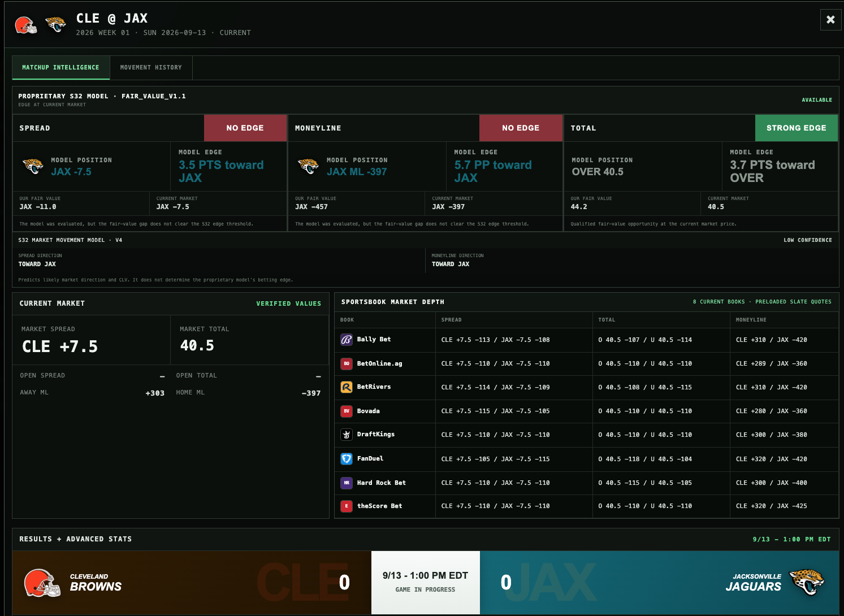
Task: Click the BOOK column header
Action: click(347, 320)
